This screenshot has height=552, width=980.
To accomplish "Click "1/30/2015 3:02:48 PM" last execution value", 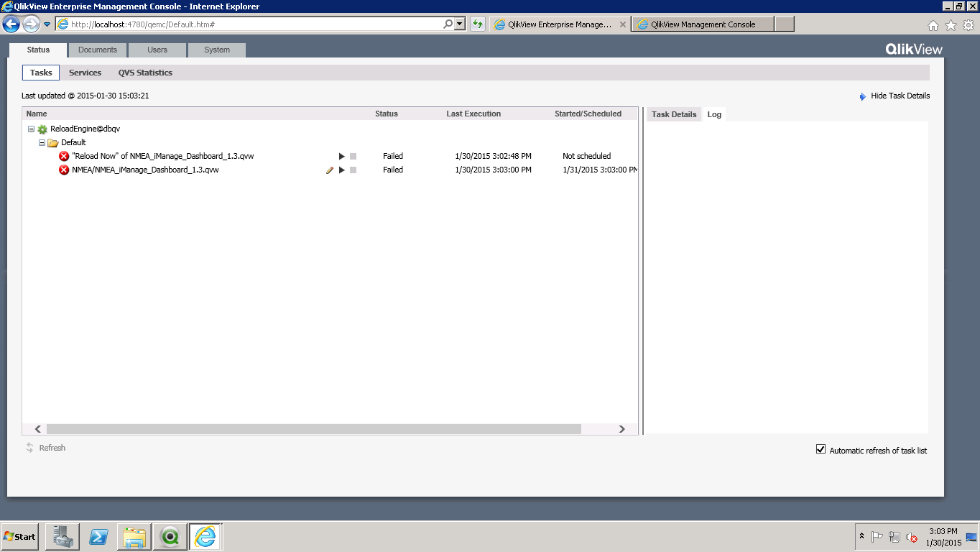I will point(493,156).
